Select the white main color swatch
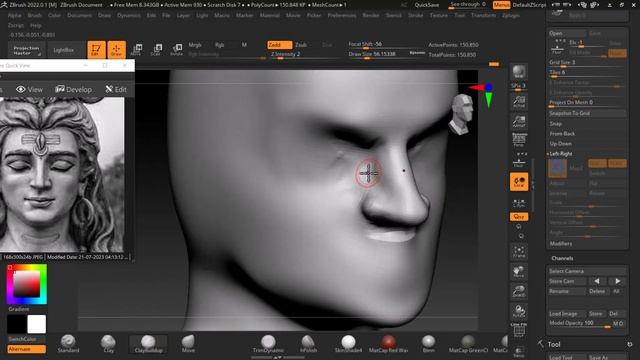Screen dimensions: 640x360 click(36, 324)
